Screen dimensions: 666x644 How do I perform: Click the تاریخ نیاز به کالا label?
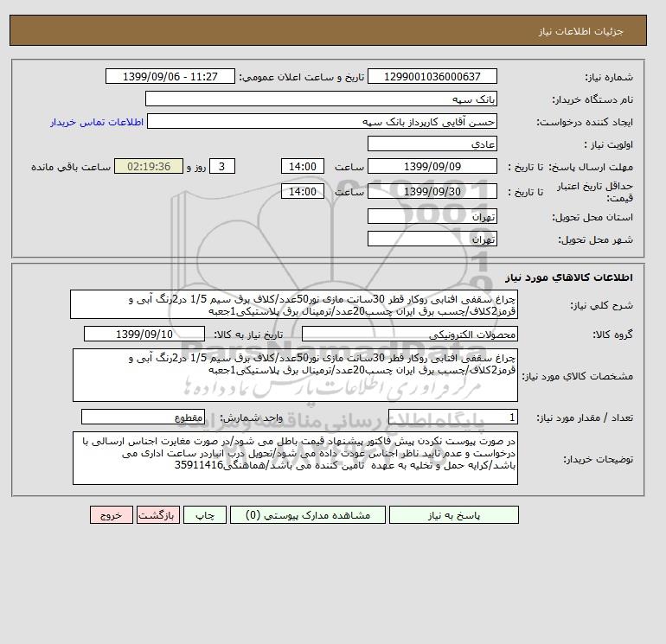(x=248, y=335)
